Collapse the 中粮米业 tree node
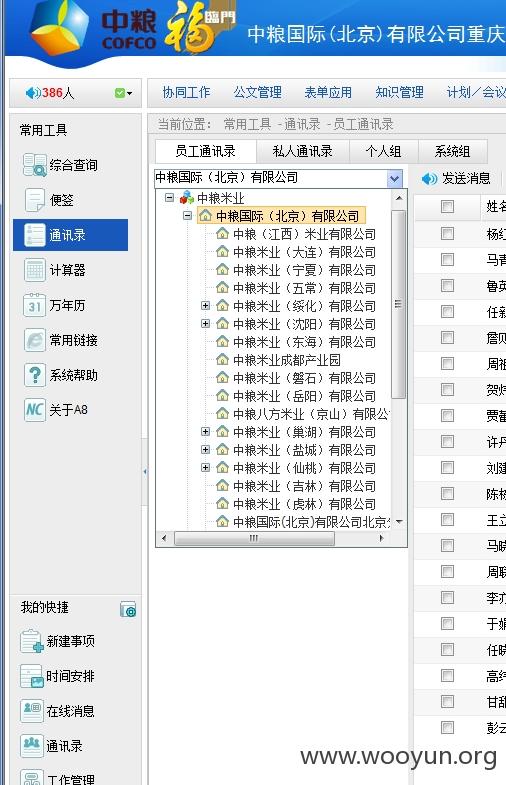The height and width of the screenshot is (785, 506). pyautogui.click(x=169, y=198)
